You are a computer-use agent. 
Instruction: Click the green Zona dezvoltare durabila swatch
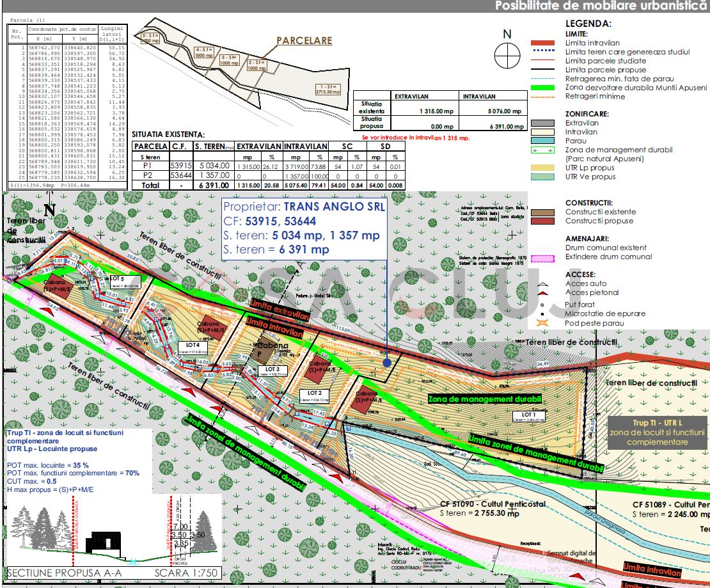tap(542, 88)
